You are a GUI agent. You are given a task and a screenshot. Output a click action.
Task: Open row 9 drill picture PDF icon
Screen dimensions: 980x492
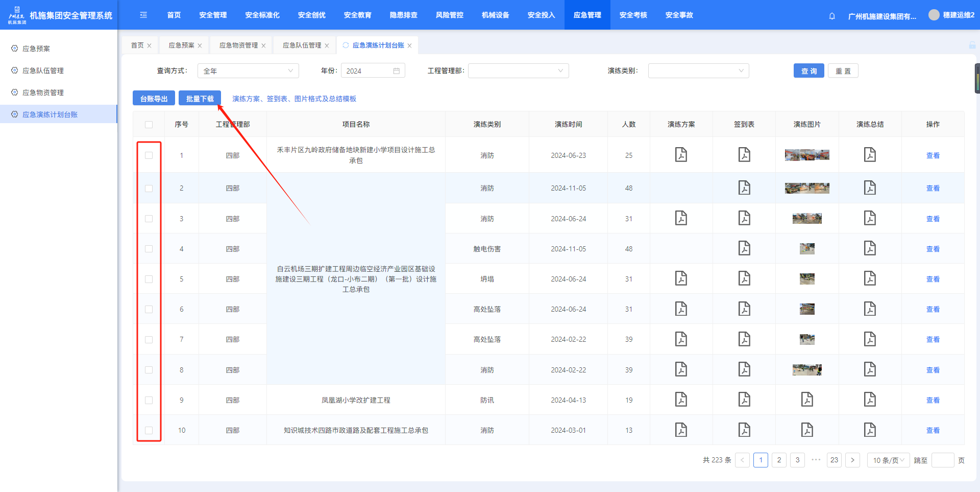click(x=807, y=400)
